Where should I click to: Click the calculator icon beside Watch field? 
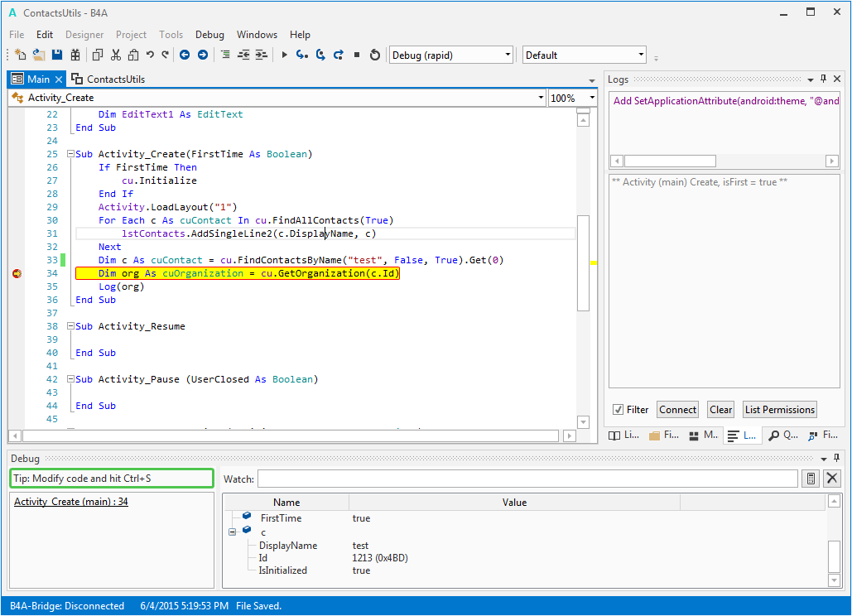(811, 479)
